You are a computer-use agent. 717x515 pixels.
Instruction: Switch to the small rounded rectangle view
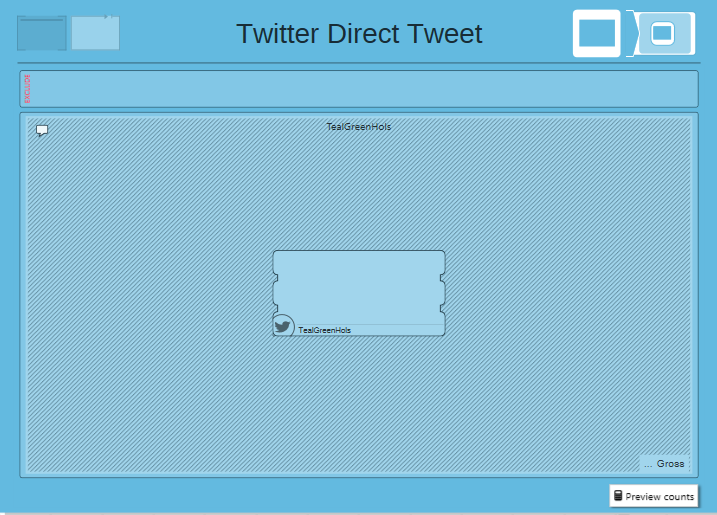click(x=663, y=33)
